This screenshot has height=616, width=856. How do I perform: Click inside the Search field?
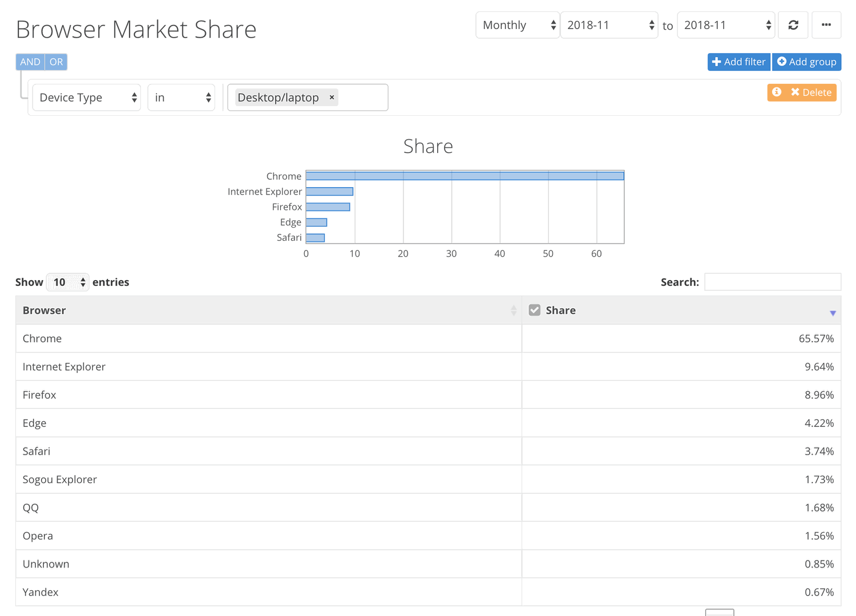(773, 281)
